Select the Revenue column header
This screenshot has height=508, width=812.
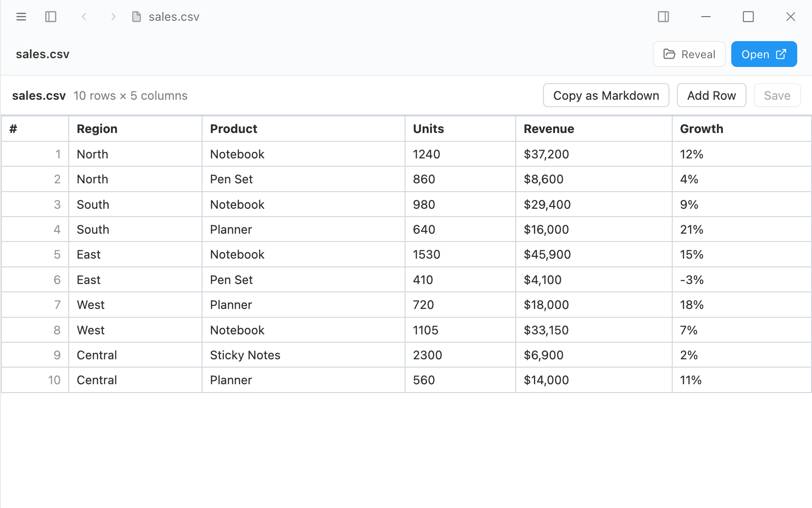click(x=594, y=129)
